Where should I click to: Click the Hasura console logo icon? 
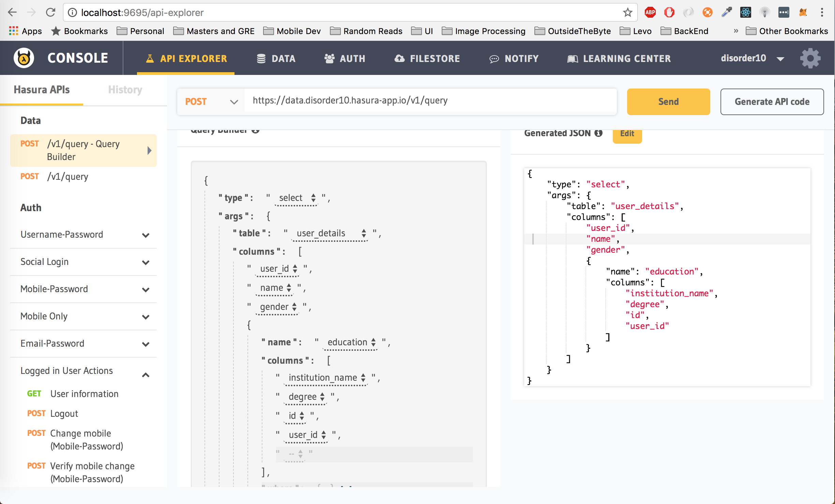[24, 58]
